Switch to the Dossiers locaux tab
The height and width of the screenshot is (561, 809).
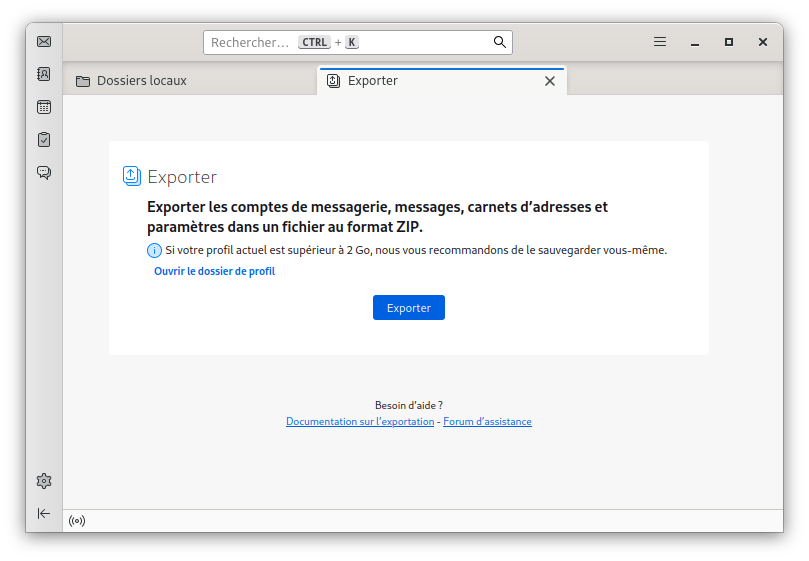coord(190,81)
